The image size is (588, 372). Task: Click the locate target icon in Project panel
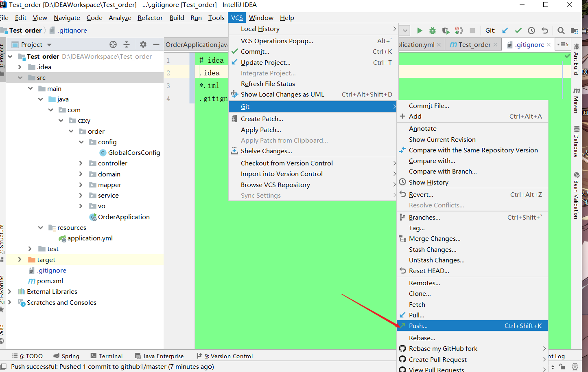[113, 44]
